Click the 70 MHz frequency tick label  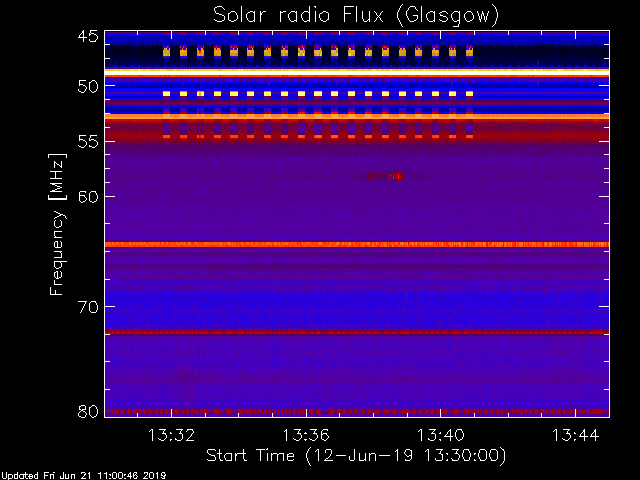pyautogui.click(x=87, y=307)
